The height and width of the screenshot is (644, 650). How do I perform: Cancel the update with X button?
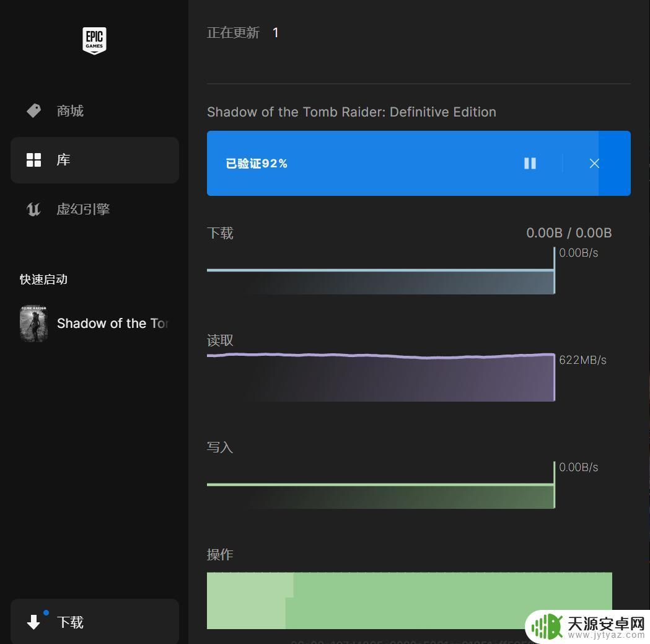coord(594,163)
